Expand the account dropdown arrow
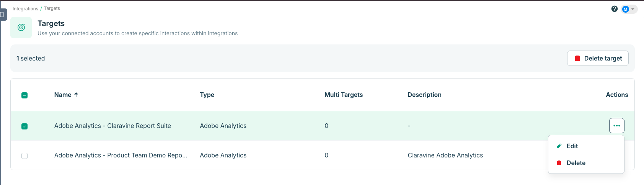Screen dimensions: 644x185 (x=633, y=9)
